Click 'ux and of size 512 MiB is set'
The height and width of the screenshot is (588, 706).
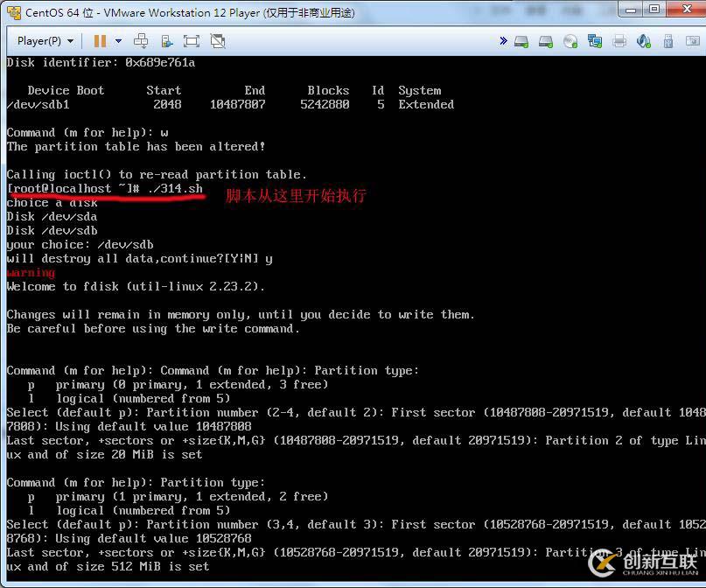point(108,566)
